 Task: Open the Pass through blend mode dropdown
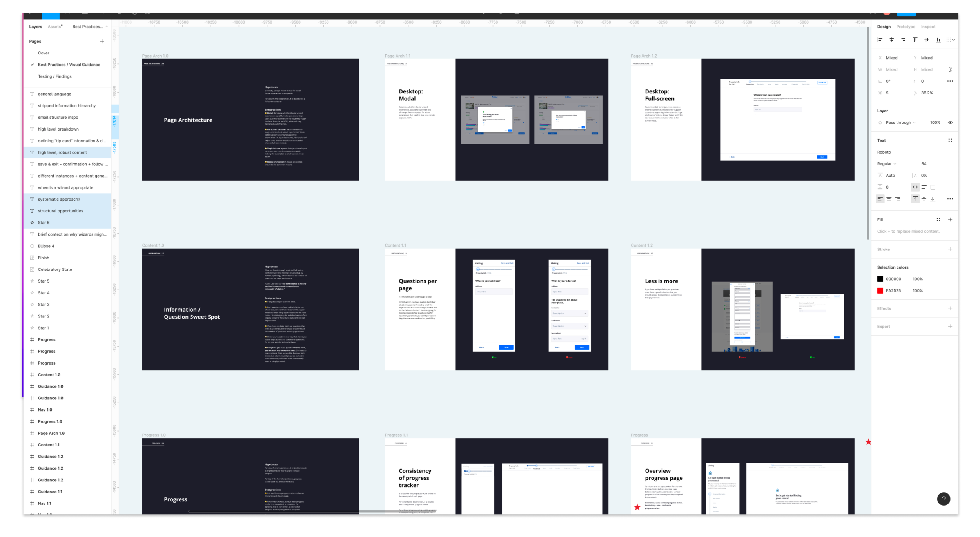(900, 123)
